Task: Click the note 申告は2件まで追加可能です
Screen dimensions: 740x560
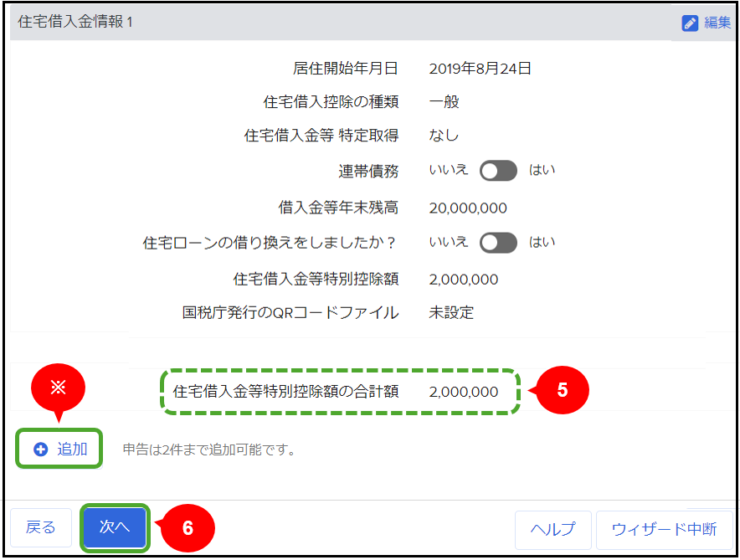Action: (209, 450)
